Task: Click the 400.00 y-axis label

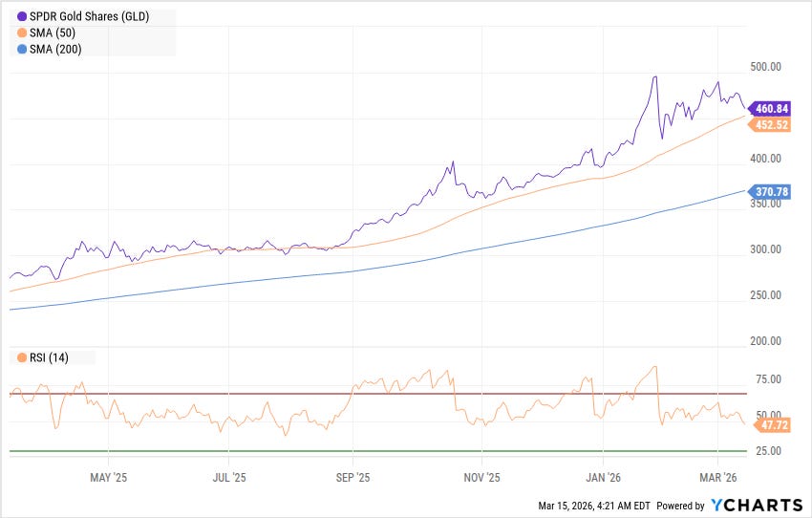Action: (765, 159)
